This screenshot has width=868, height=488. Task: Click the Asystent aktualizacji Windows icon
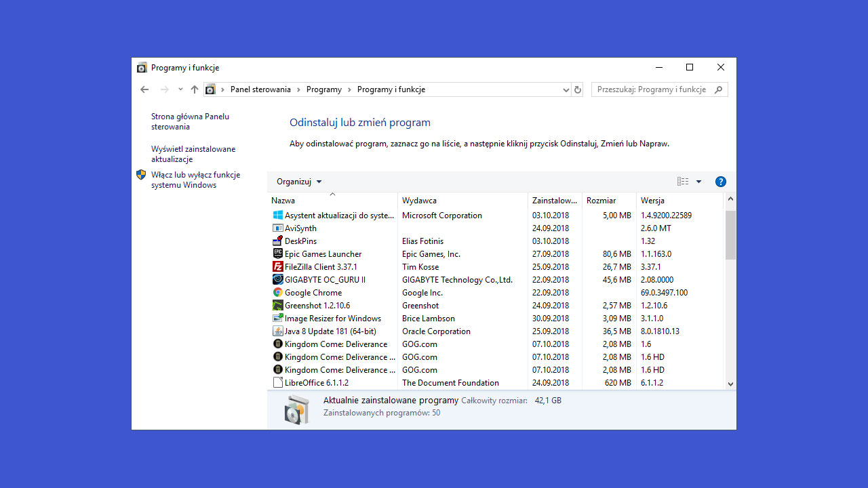pyautogui.click(x=277, y=216)
